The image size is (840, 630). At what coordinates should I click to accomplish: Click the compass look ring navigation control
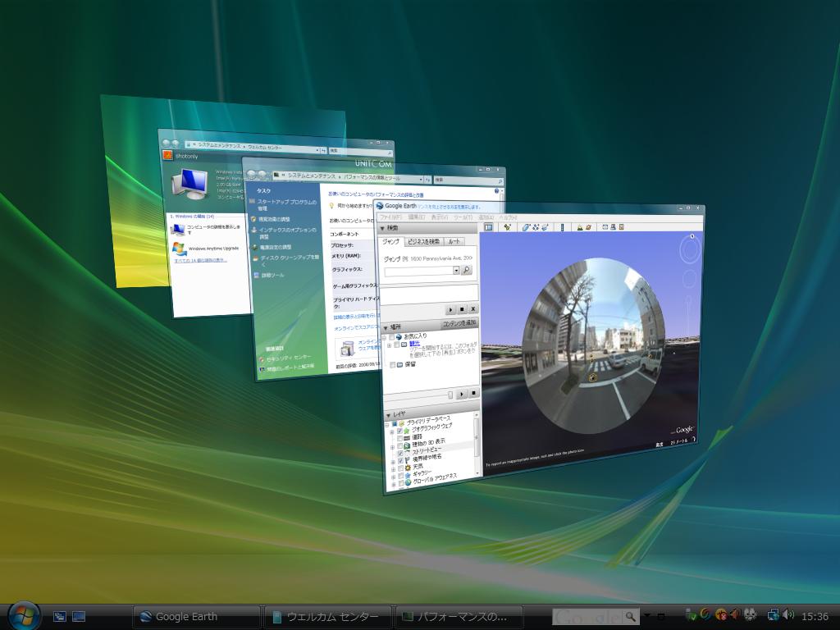pyautogui.click(x=691, y=250)
